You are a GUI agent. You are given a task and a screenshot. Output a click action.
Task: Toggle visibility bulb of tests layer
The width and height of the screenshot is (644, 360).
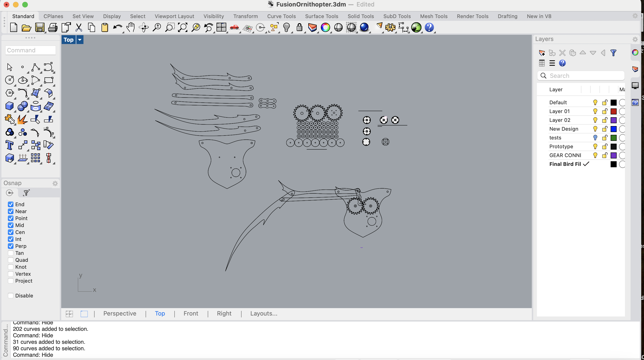[595, 138]
